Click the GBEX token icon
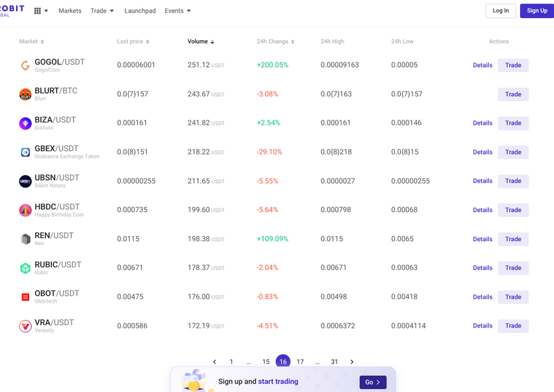This screenshot has height=392, width=554. (25, 152)
